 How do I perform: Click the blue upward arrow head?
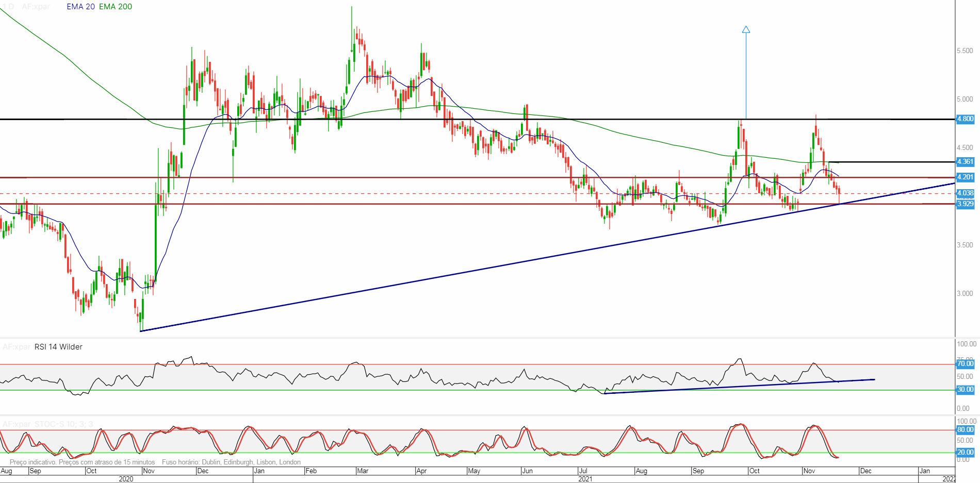coord(746,30)
